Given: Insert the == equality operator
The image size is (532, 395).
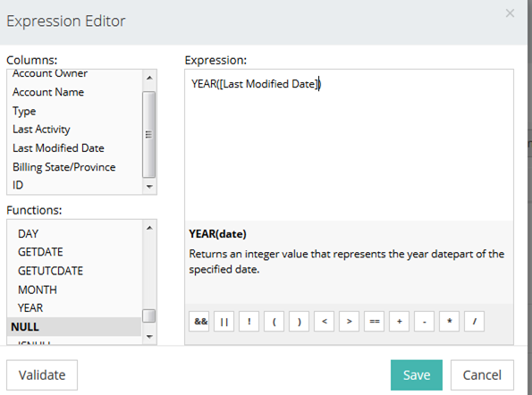Looking at the screenshot, I should (375, 322).
